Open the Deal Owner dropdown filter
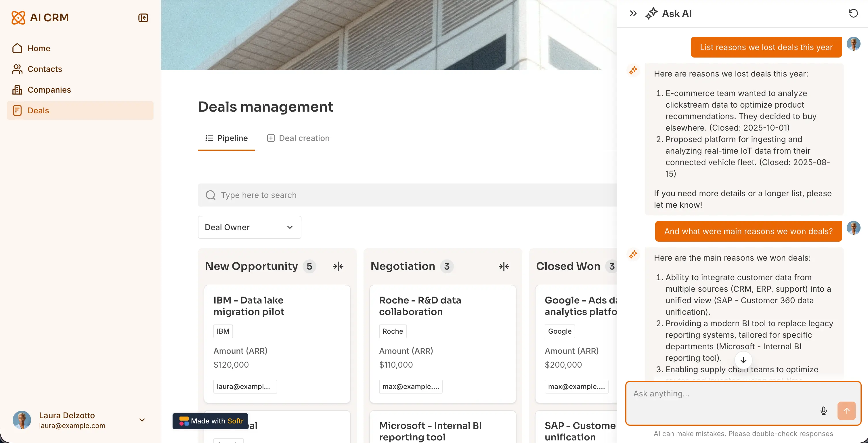Image resolution: width=868 pixels, height=443 pixels. [x=249, y=227]
